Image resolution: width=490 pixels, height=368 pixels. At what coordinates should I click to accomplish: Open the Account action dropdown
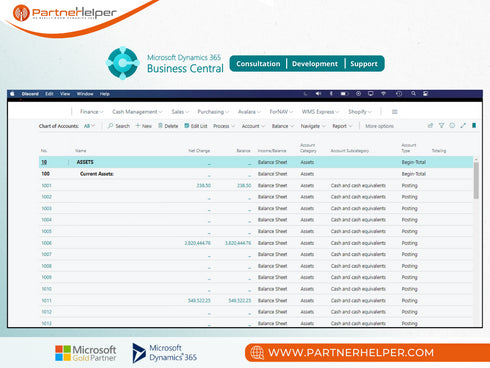tap(253, 126)
